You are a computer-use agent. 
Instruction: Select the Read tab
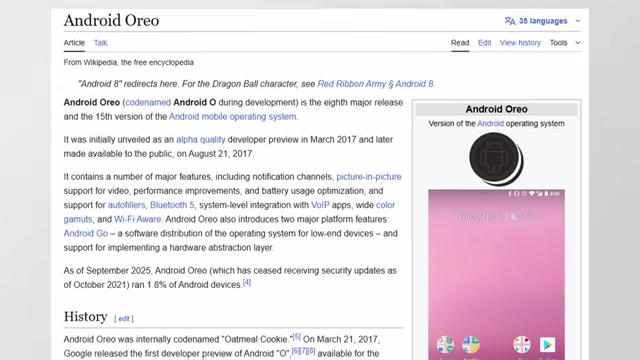pyautogui.click(x=460, y=43)
